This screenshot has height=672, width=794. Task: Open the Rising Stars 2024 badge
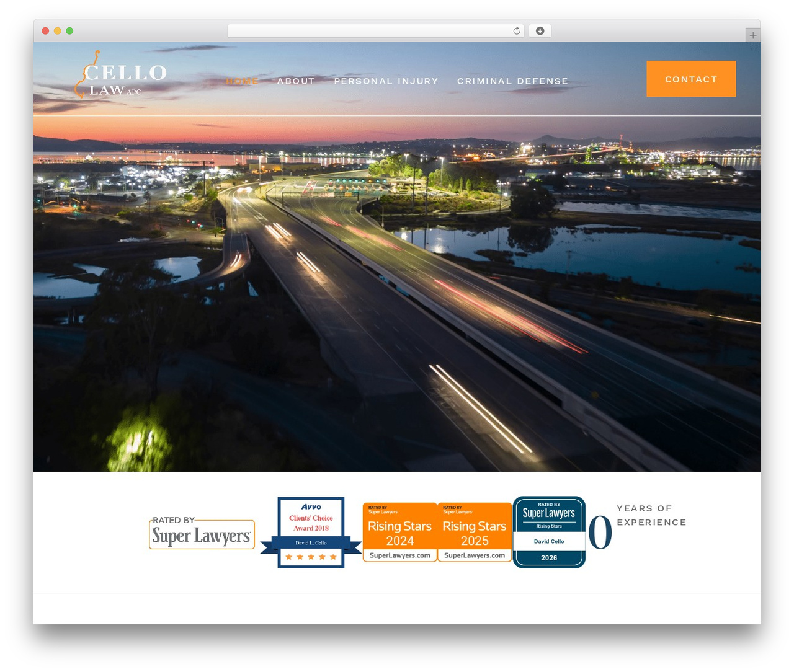pyautogui.click(x=400, y=532)
